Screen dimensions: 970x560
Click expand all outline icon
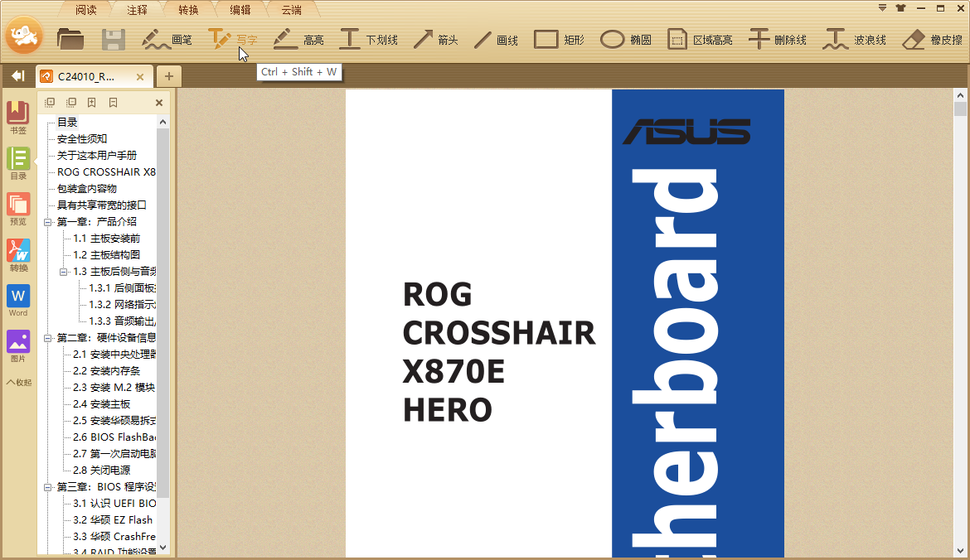click(50, 102)
